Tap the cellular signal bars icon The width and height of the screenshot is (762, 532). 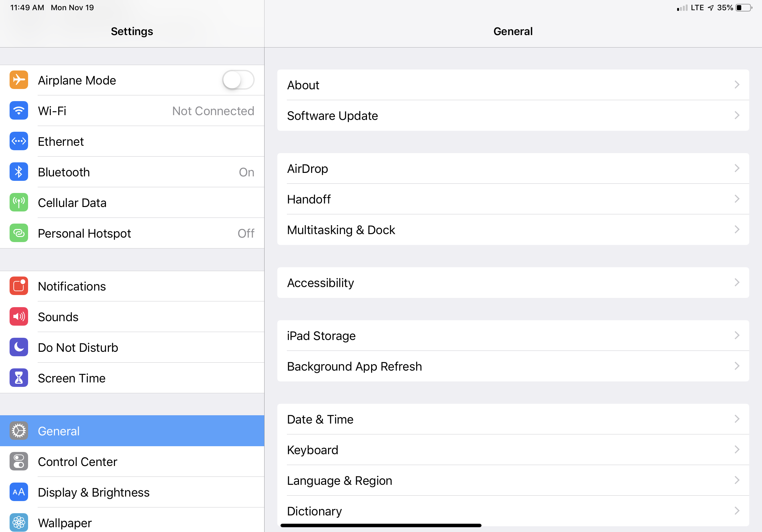click(682, 8)
